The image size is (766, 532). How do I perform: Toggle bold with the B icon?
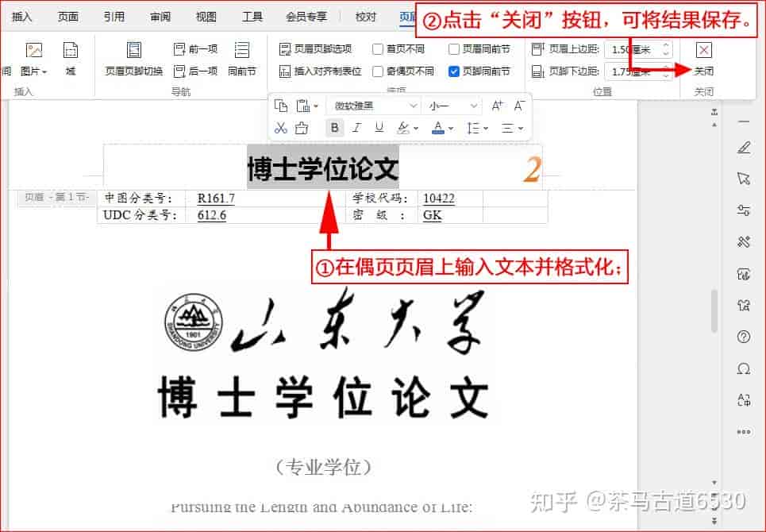tap(335, 128)
